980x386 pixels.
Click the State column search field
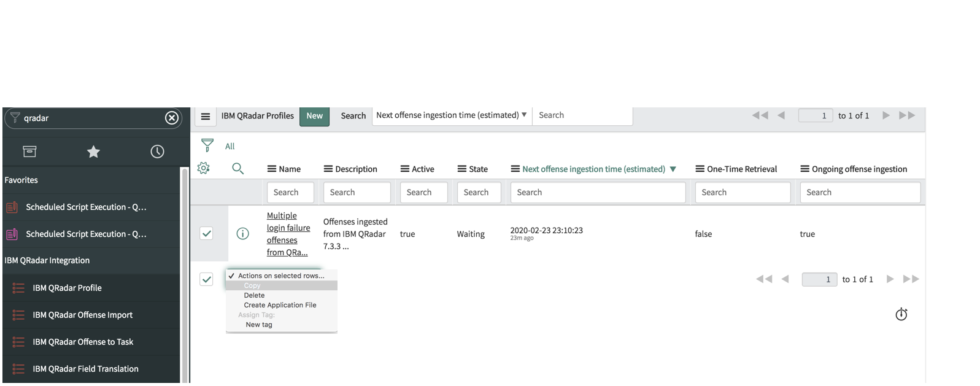click(x=479, y=192)
